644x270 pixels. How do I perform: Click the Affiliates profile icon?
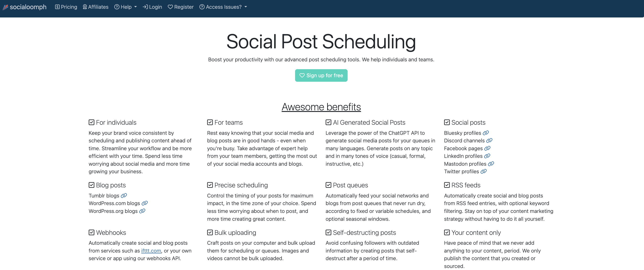pos(84,6)
